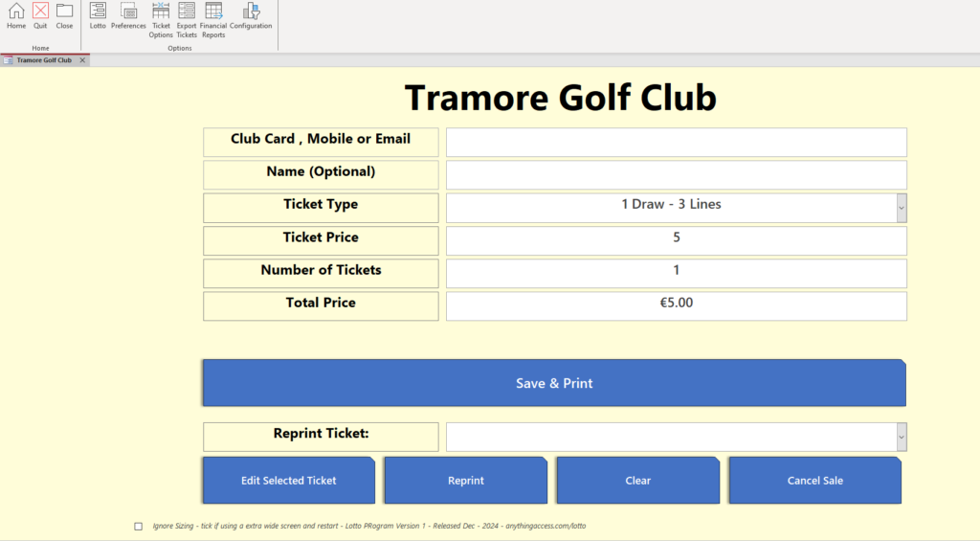Click the Name (Optional) label
Image resolution: width=980 pixels, height=541 pixels.
tap(321, 174)
